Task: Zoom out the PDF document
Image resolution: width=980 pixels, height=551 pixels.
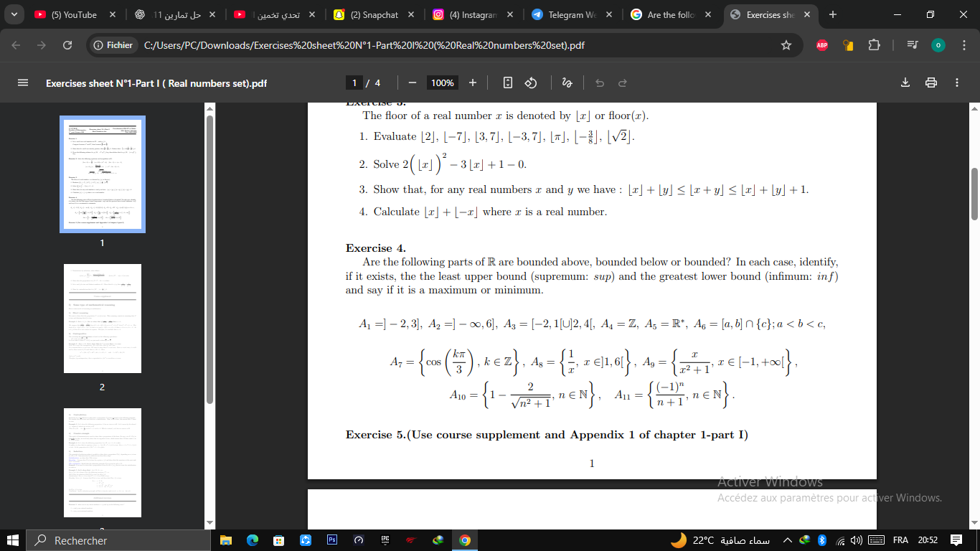Action: (412, 83)
